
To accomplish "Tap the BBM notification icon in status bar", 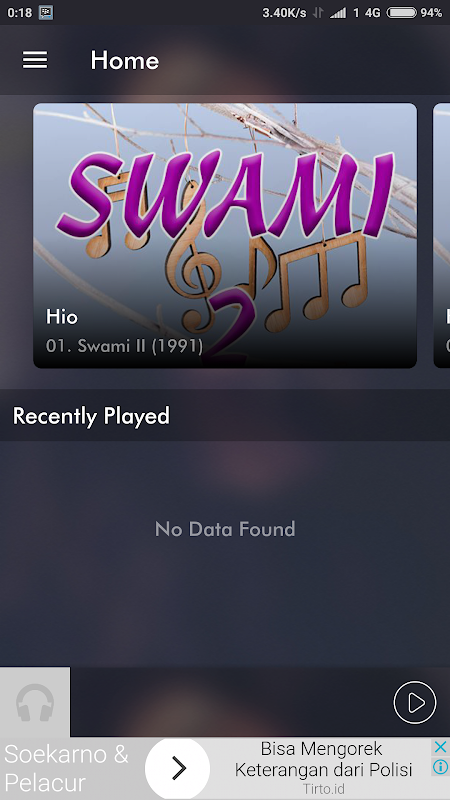I will click(45, 13).
